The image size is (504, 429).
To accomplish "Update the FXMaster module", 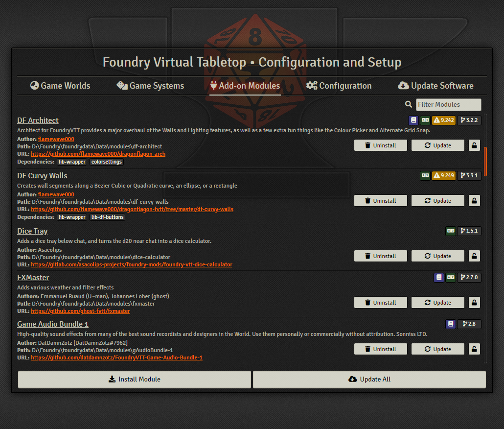I will point(438,303).
